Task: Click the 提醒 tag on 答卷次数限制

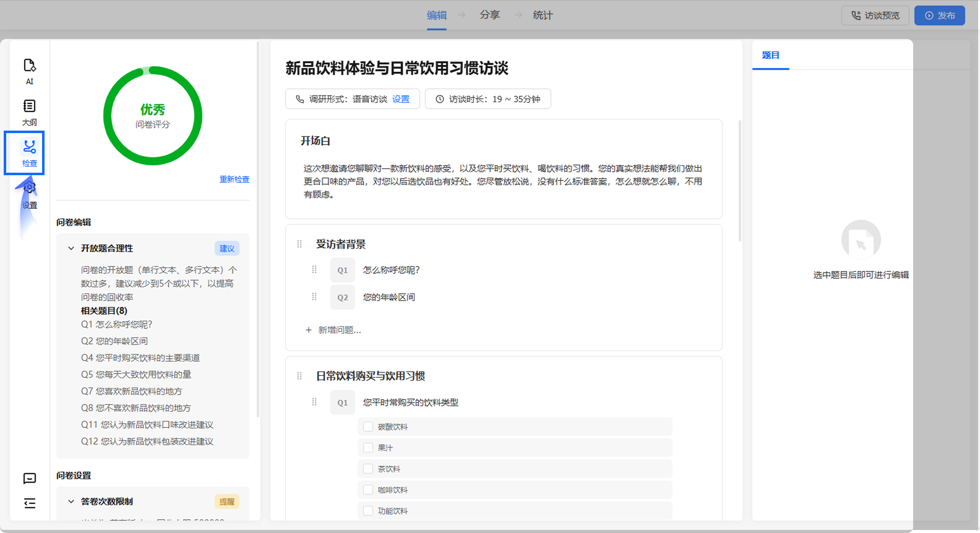Action: pos(227,502)
